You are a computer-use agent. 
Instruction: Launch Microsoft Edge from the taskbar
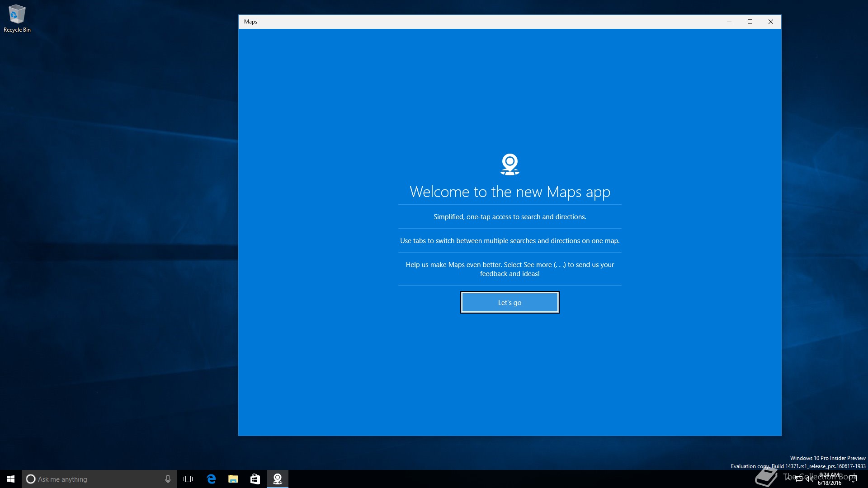[211, 479]
